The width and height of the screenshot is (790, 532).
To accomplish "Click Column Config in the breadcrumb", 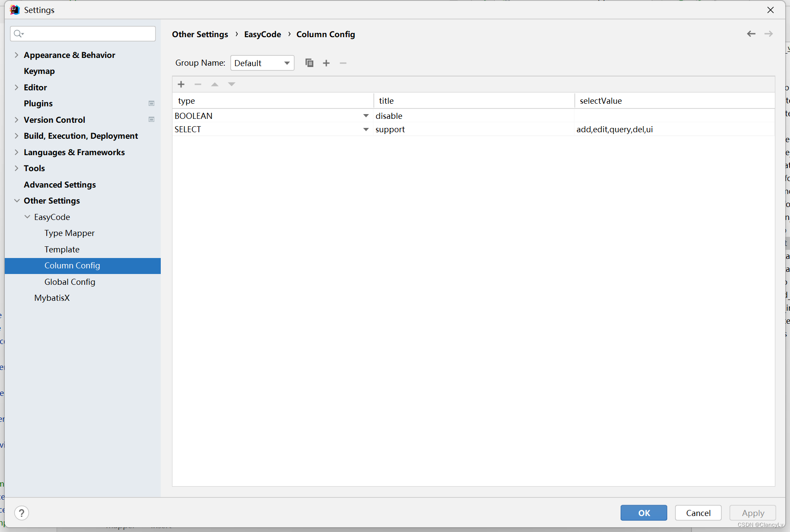I will coord(326,34).
